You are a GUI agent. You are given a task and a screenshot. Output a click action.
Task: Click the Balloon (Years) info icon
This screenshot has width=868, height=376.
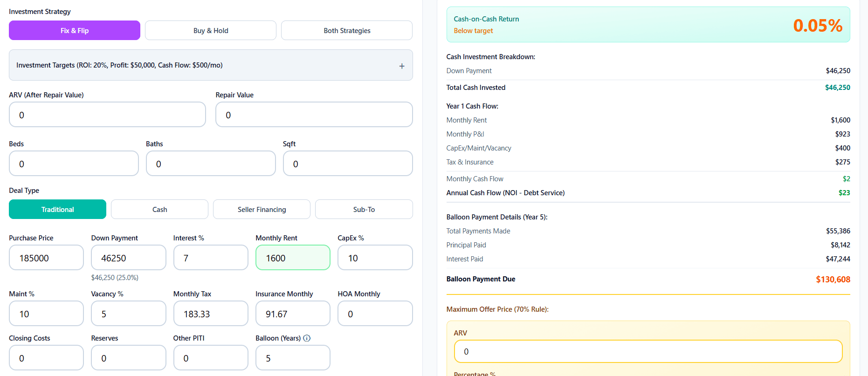(307, 338)
